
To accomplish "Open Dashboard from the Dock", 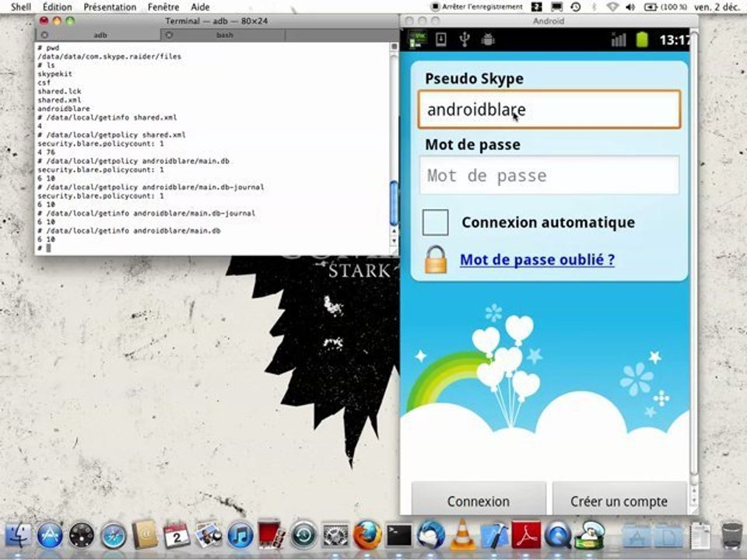I will (x=82, y=535).
